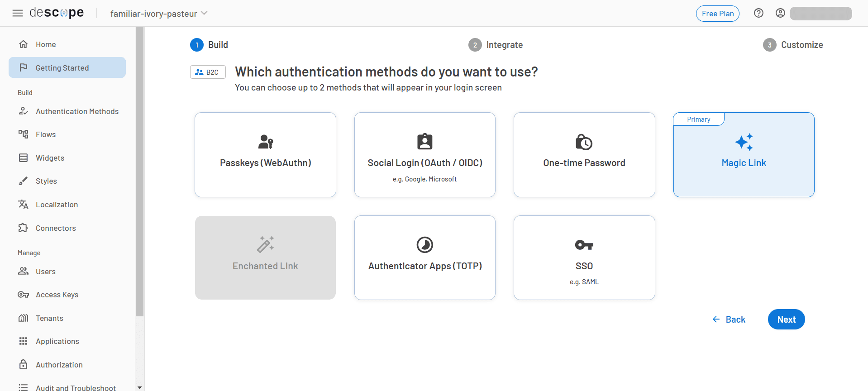The height and width of the screenshot is (391, 868).
Task: Click the disabled Enchanted Link card
Action: (265, 257)
